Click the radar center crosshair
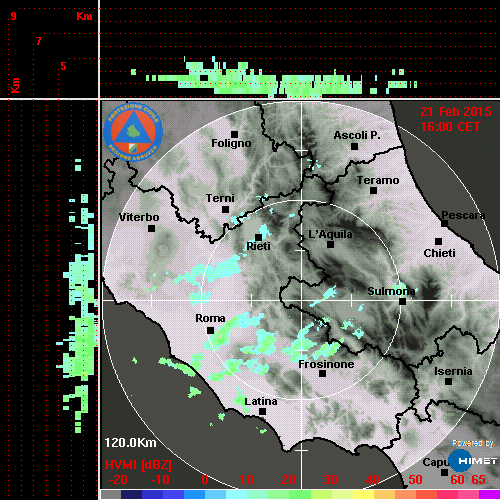The width and height of the screenshot is (500, 500). [302, 300]
